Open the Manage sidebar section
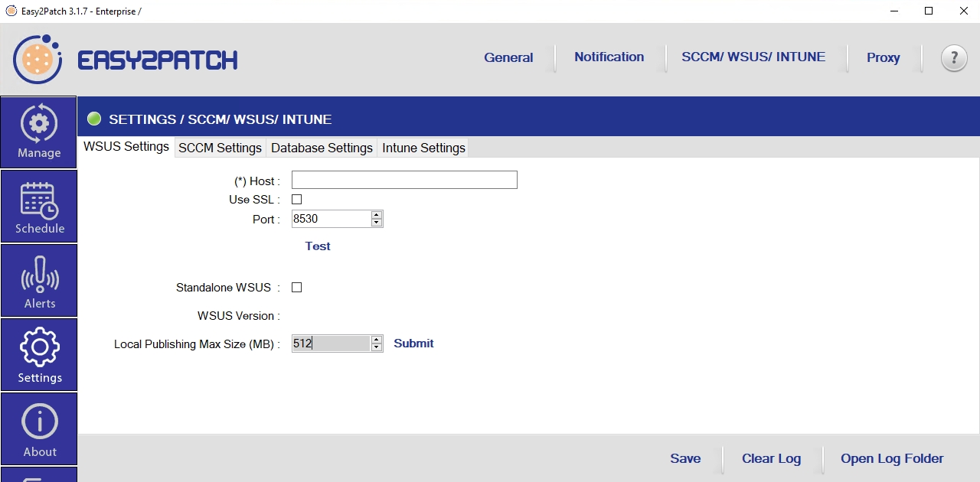 click(39, 132)
